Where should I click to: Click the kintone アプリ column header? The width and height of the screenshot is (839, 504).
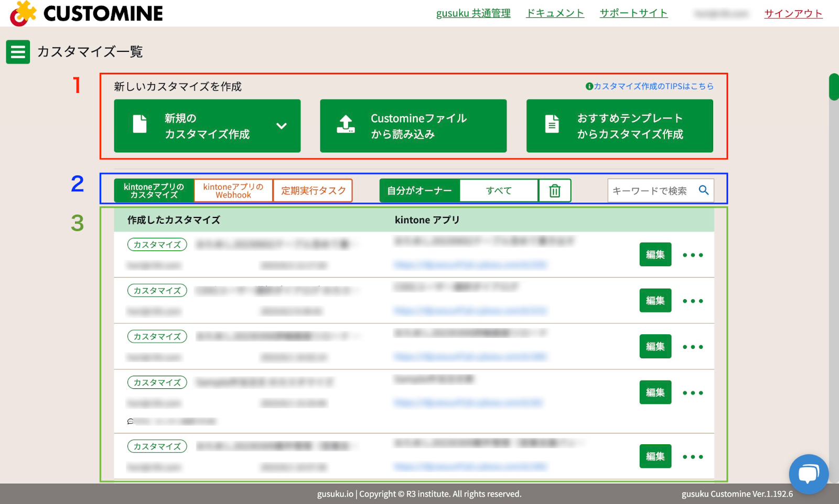coord(427,220)
